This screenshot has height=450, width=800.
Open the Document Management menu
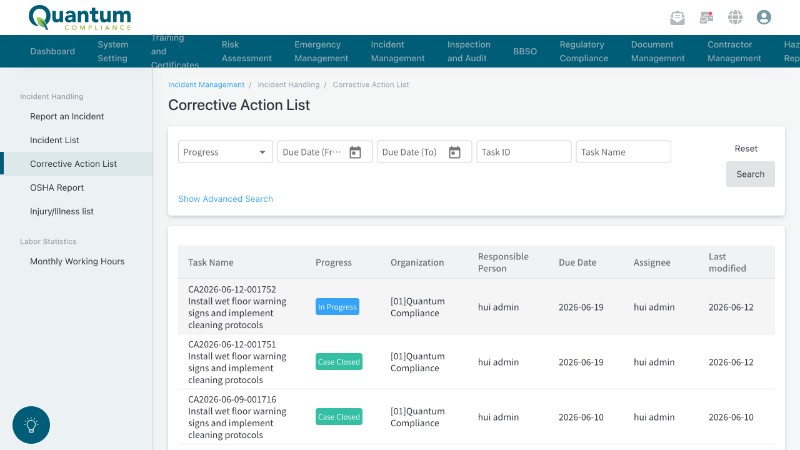[658, 52]
